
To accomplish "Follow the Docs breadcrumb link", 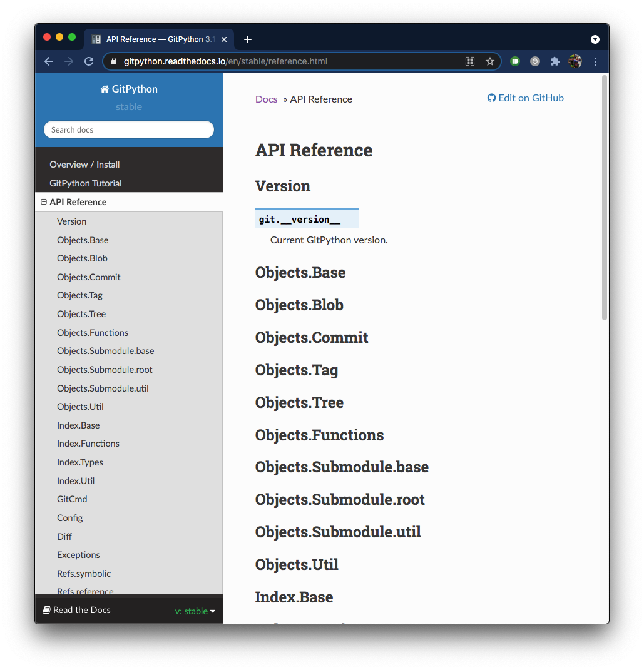I will (x=266, y=99).
